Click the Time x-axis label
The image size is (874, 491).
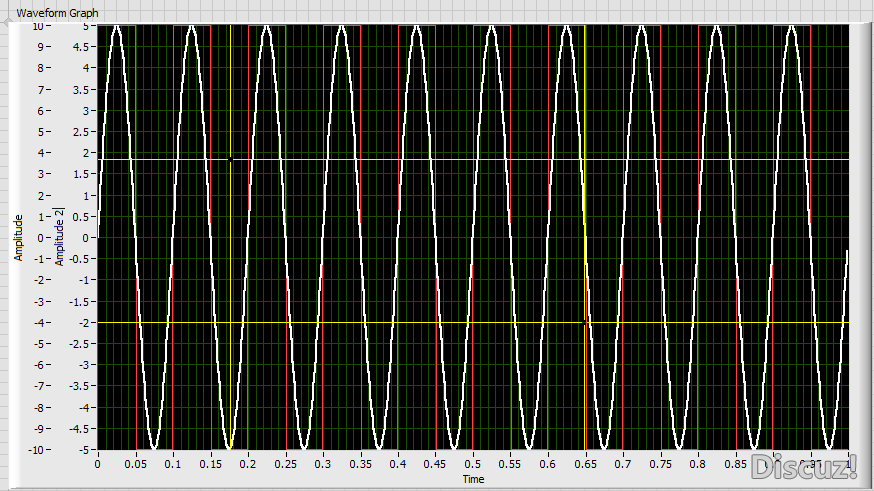pyautogui.click(x=473, y=479)
